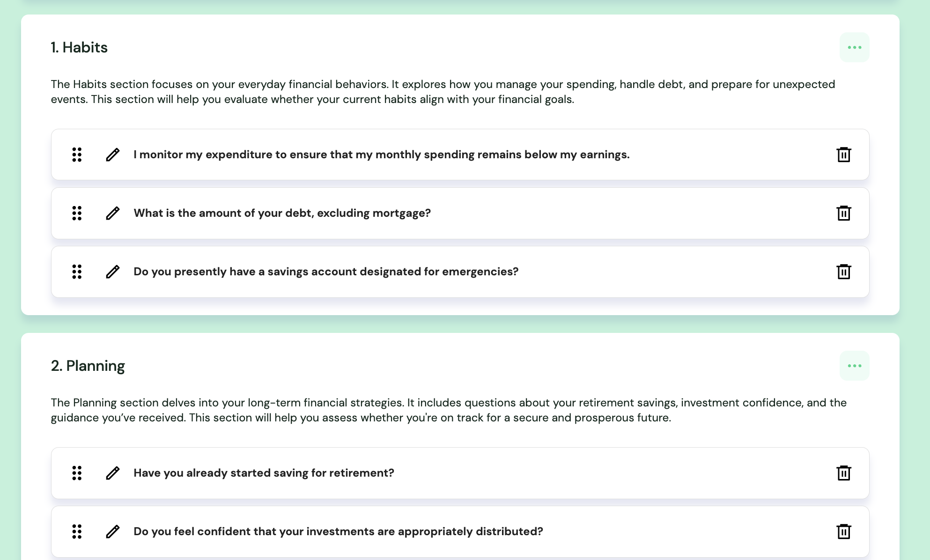Delete the investments distribution question
The width and height of the screenshot is (930, 560).
point(843,531)
